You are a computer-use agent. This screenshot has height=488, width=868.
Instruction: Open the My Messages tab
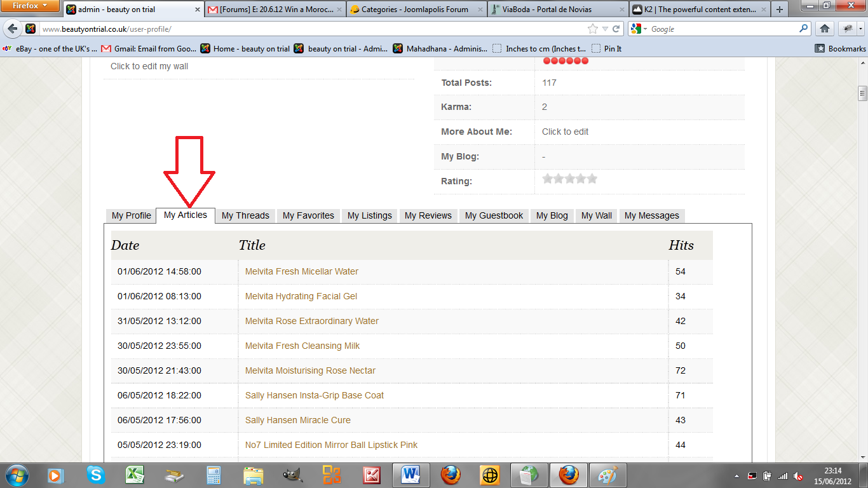[652, 215]
